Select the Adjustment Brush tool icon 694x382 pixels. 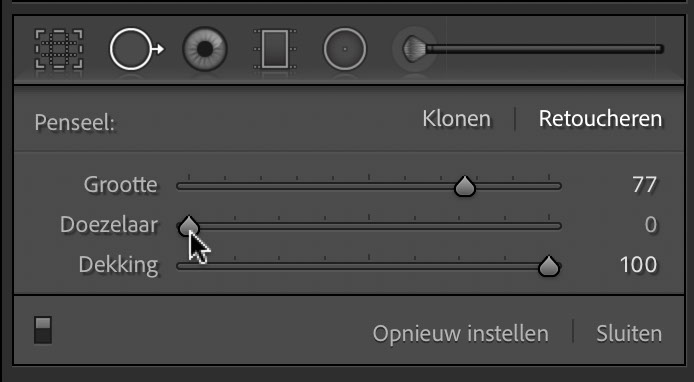point(532,49)
